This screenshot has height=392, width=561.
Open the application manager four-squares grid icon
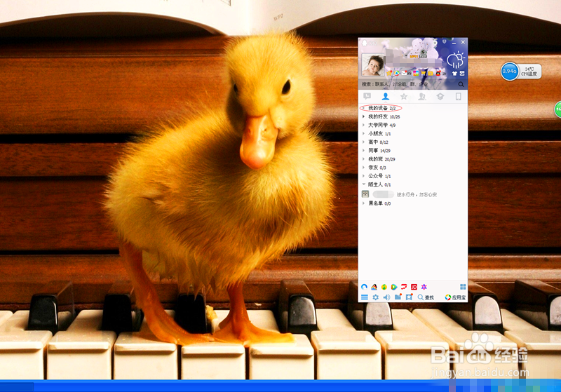click(463, 287)
